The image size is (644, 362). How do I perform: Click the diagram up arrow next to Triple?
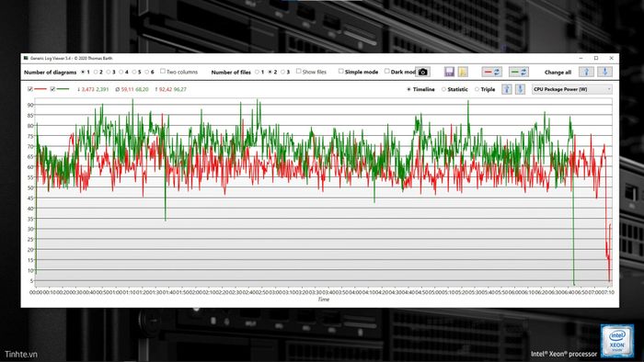point(507,89)
